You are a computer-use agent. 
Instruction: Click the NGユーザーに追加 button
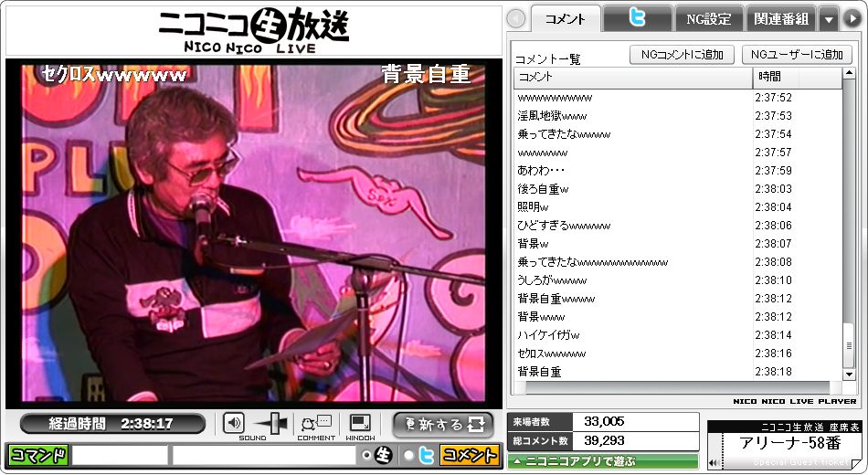(797, 54)
